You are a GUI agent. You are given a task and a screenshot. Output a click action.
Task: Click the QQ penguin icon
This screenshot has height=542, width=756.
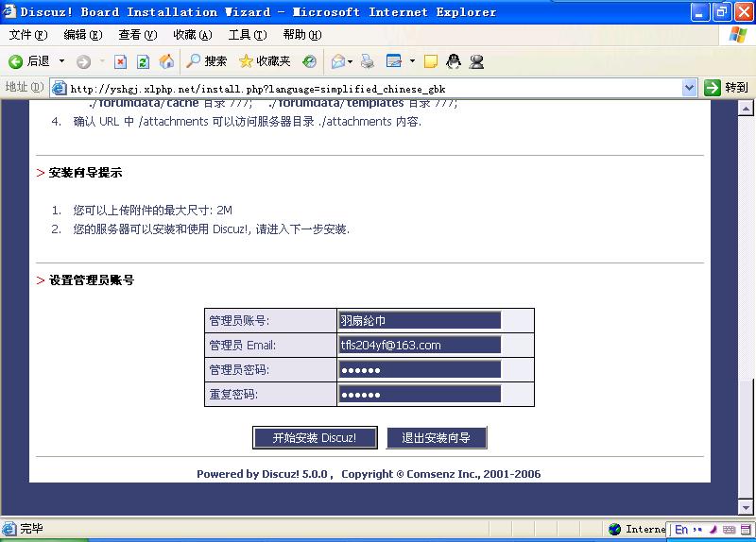pos(454,61)
